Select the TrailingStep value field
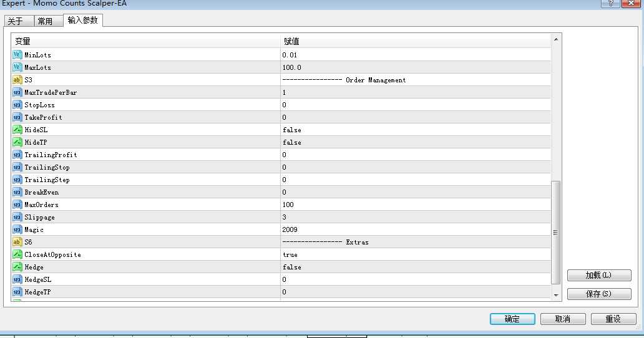The image size is (644, 338). [x=415, y=180]
